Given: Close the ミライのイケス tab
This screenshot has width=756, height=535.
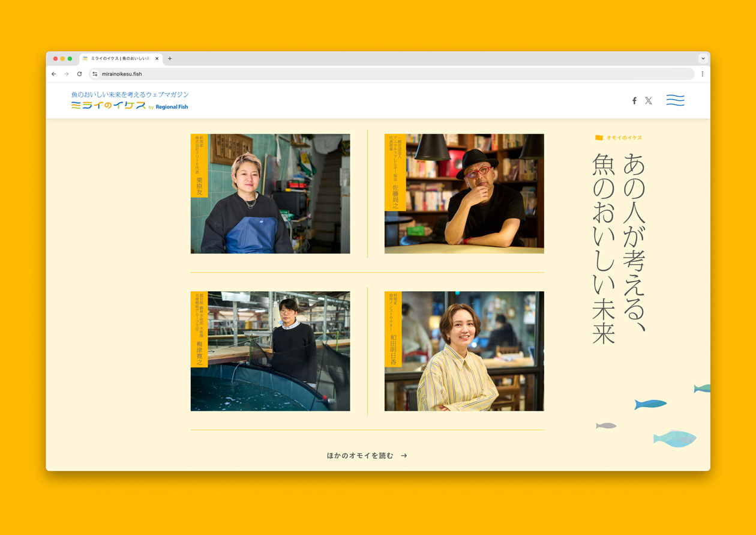Looking at the screenshot, I should pyautogui.click(x=157, y=59).
